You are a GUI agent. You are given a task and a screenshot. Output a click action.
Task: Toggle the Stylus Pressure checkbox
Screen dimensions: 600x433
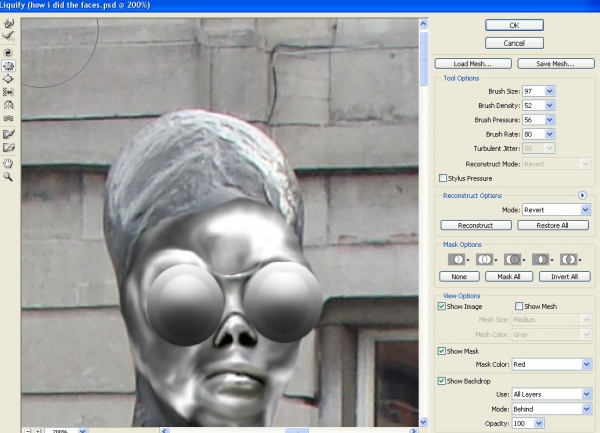coord(443,178)
